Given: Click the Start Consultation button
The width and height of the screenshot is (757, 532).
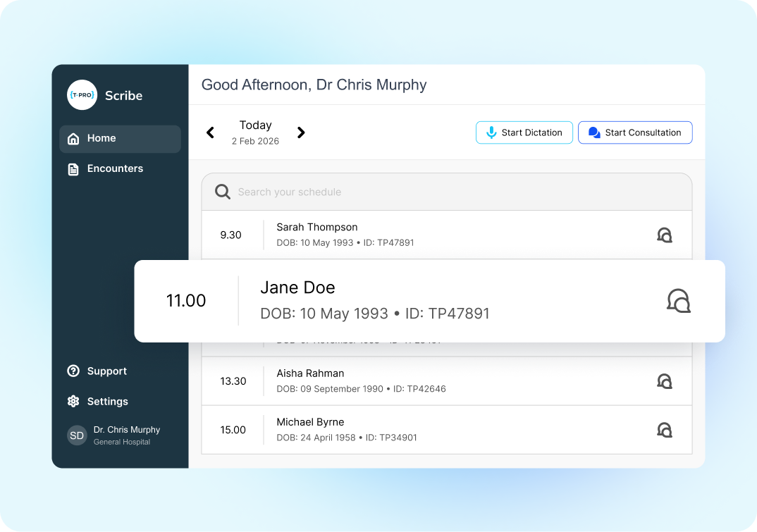Looking at the screenshot, I should pyautogui.click(x=635, y=132).
